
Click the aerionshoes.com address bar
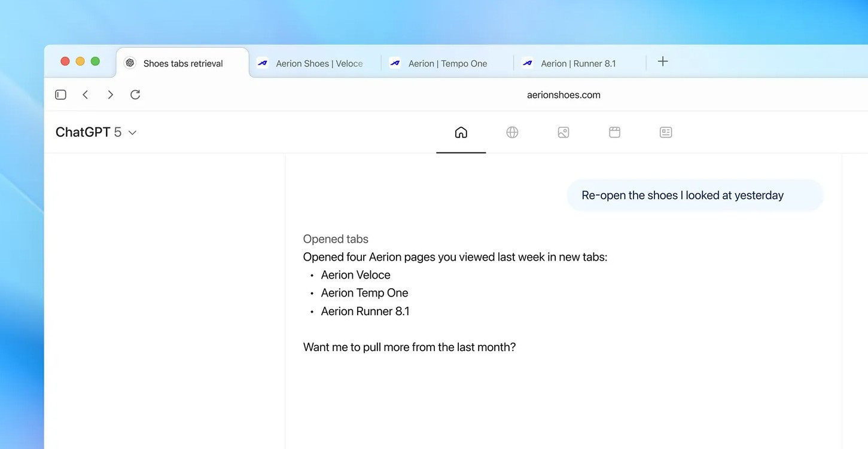click(x=563, y=95)
